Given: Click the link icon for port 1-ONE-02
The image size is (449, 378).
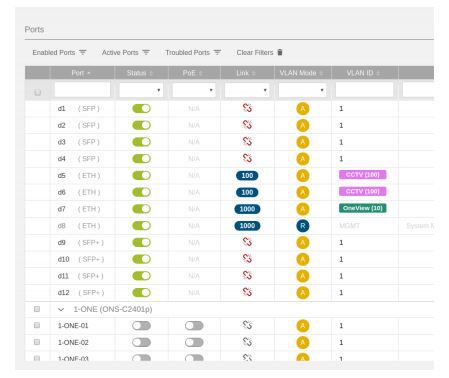Looking at the screenshot, I should click(x=247, y=342).
